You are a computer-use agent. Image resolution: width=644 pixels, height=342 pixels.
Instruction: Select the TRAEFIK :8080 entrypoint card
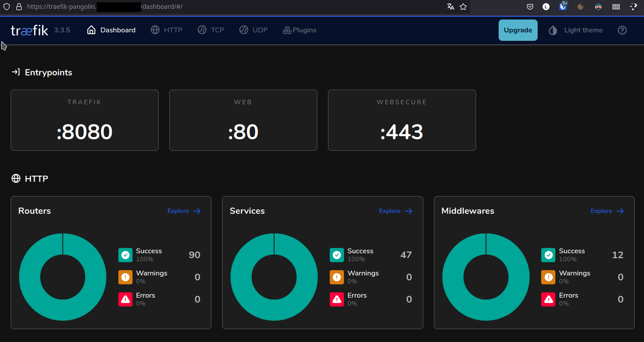coord(85,120)
